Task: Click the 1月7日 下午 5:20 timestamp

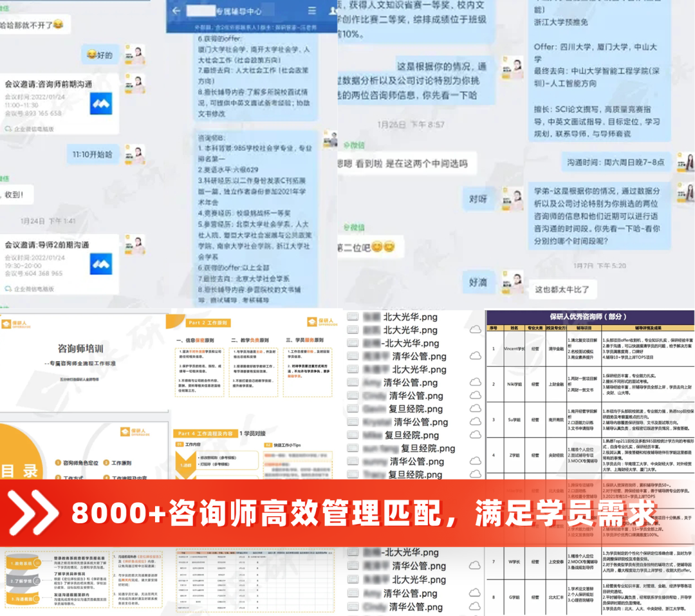Action: tap(599, 265)
